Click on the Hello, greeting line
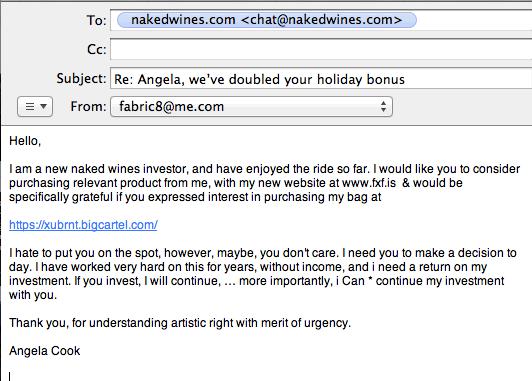532x381 pixels. [25, 141]
